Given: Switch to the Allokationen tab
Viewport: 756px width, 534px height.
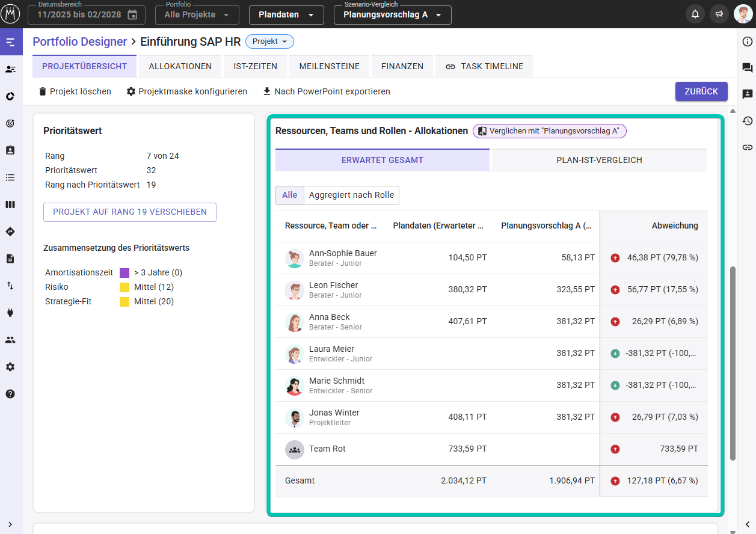Looking at the screenshot, I should pyautogui.click(x=180, y=66).
